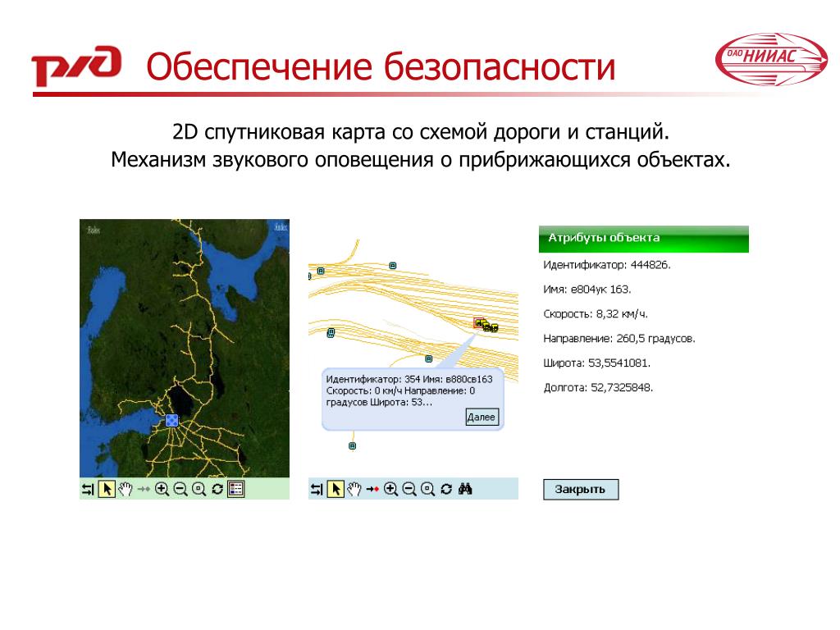
Task: Click 'Идентификатор: 354 Имя: в880св163' balloon text
Action: tap(409, 379)
